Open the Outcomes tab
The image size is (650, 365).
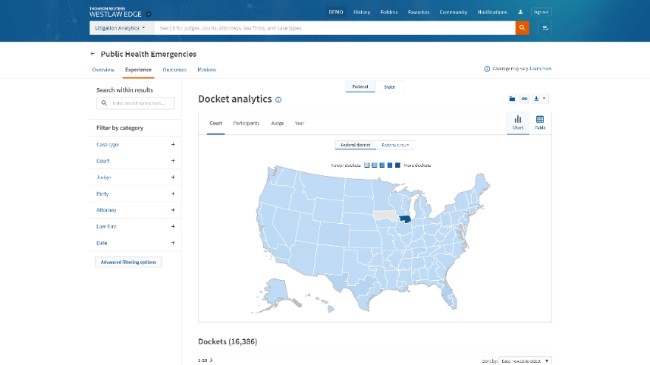pos(175,70)
